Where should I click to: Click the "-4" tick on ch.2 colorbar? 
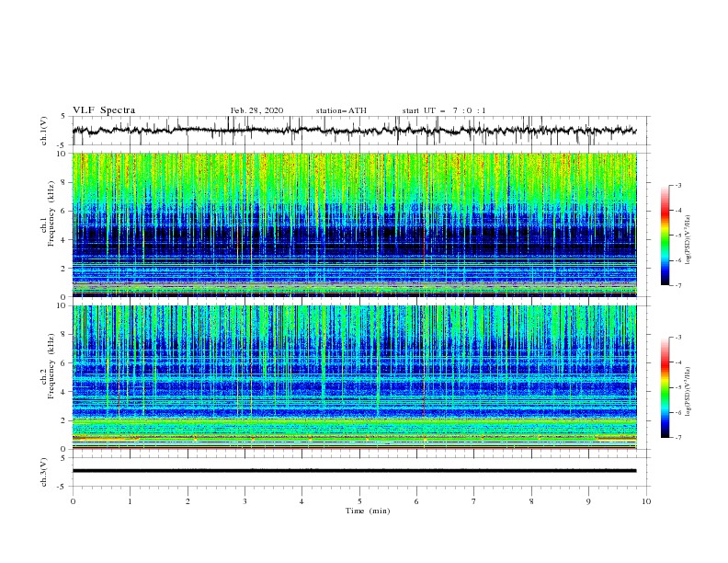[x=677, y=362]
